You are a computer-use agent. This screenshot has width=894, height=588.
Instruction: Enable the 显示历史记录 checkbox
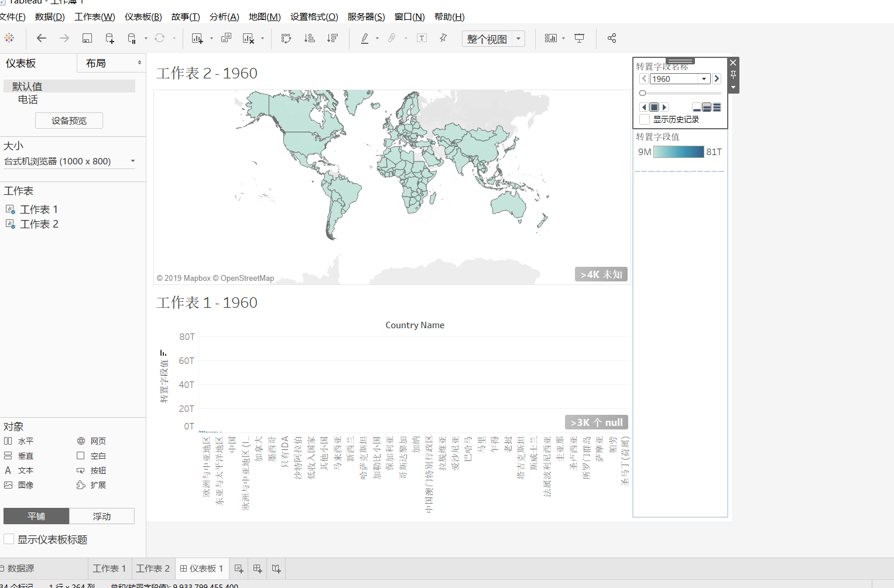pyautogui.click(x=644, y=119)
